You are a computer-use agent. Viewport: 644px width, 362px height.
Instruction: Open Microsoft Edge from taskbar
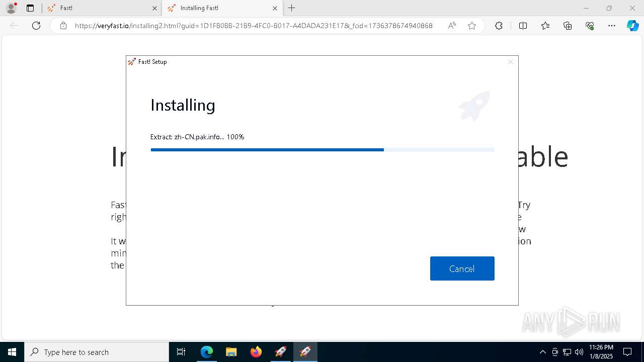point(207,352)
